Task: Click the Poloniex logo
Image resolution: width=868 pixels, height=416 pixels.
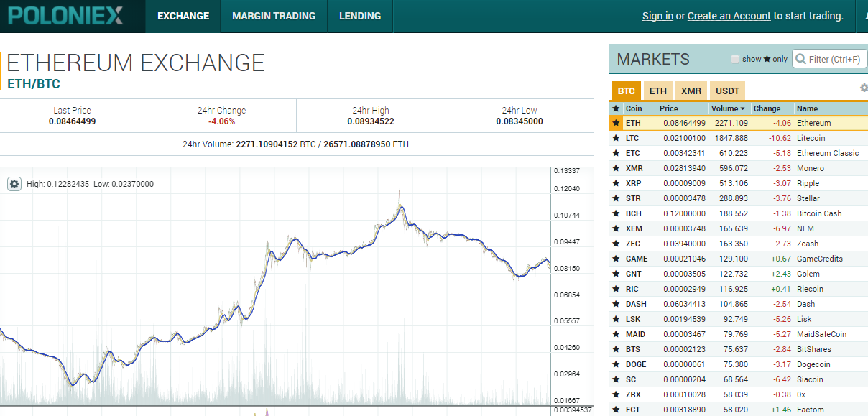Action: tap(66, 16)
